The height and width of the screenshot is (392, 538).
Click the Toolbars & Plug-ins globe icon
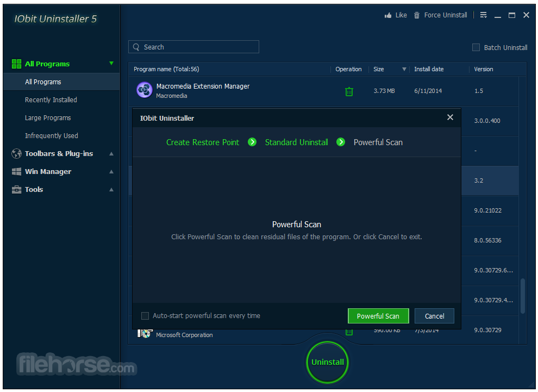(x=16, y=153)
